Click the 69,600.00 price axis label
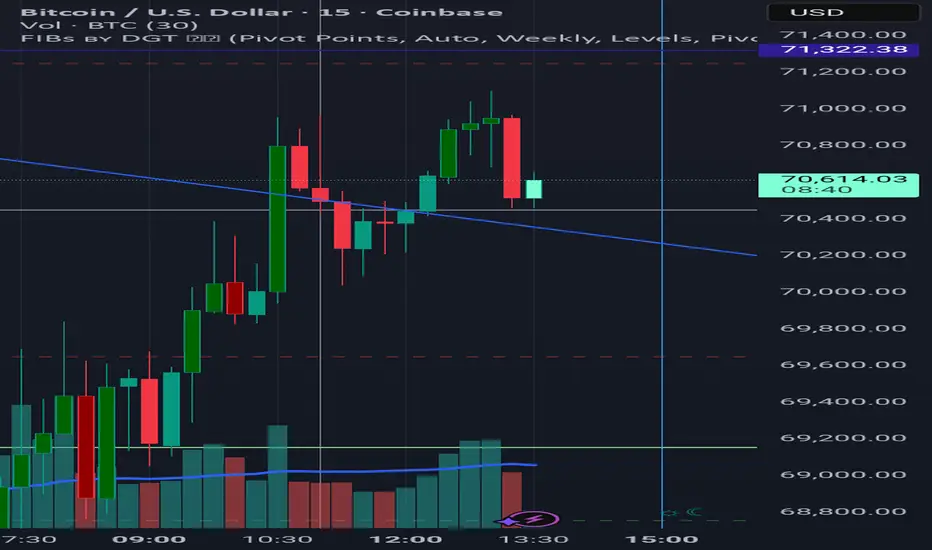Screen dimensions: 932x550 click(843, 364)
